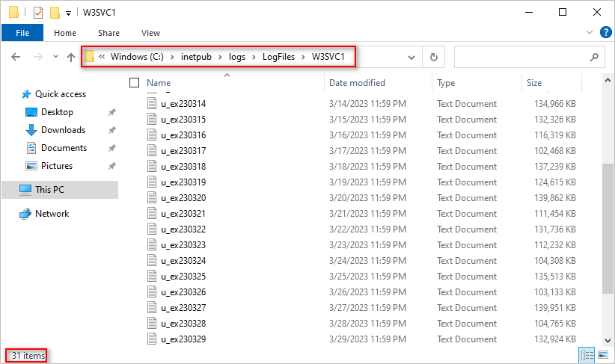Click the vertical scrollbar down arrow
Viewport: 615px width, 364px height.
tap(608, 341)
